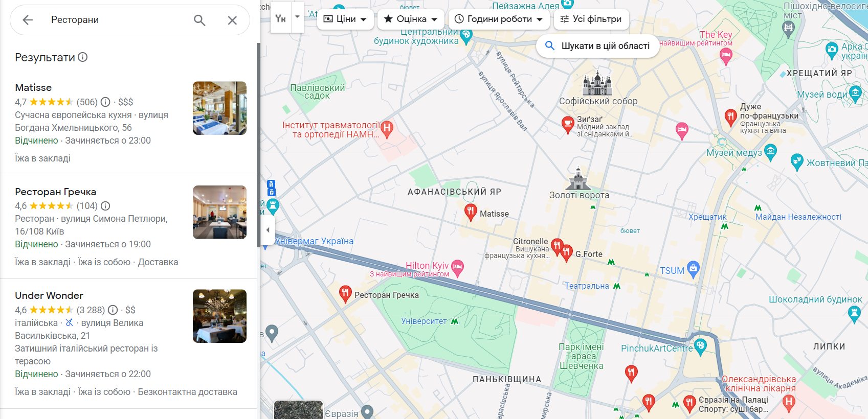Click the Citronelle restaurant map pin
The height and width of the screenshot is (419, 868).
[x=557, y=247]
